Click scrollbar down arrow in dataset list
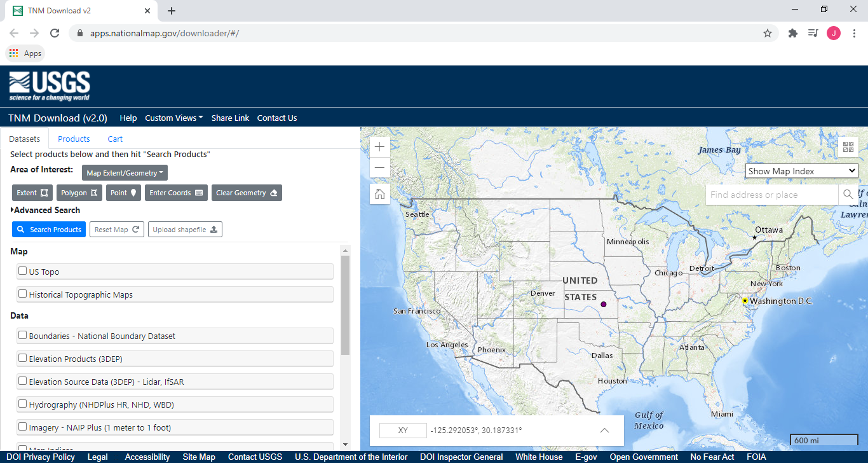The height and width of the screenshot is (463, 868). pyautogui.click(x=346, y=444)
